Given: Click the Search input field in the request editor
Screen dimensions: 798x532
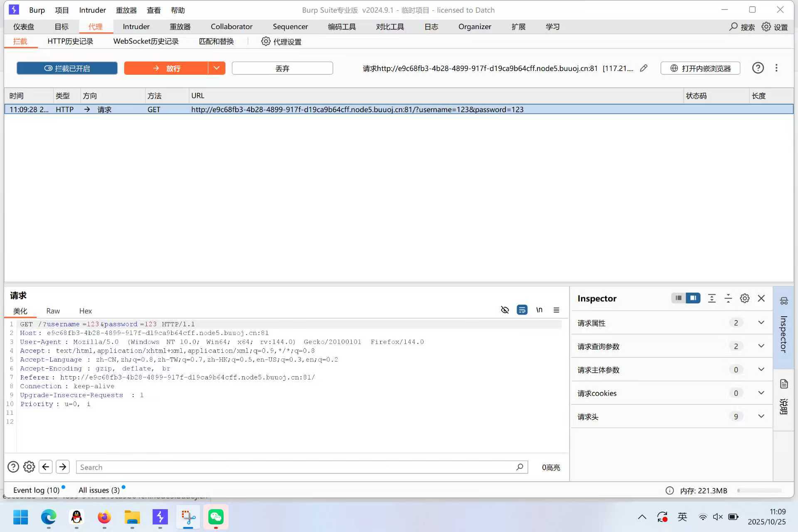Looking at the screenshot, I should point(295,467).
